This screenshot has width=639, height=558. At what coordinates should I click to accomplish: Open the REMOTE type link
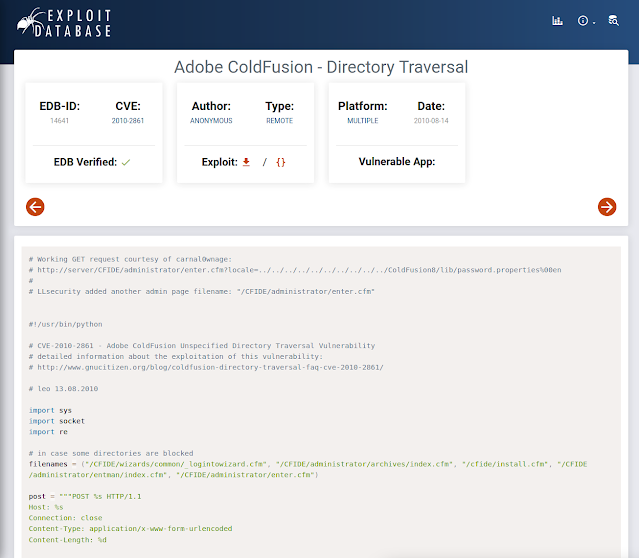[x=280, y=121]
